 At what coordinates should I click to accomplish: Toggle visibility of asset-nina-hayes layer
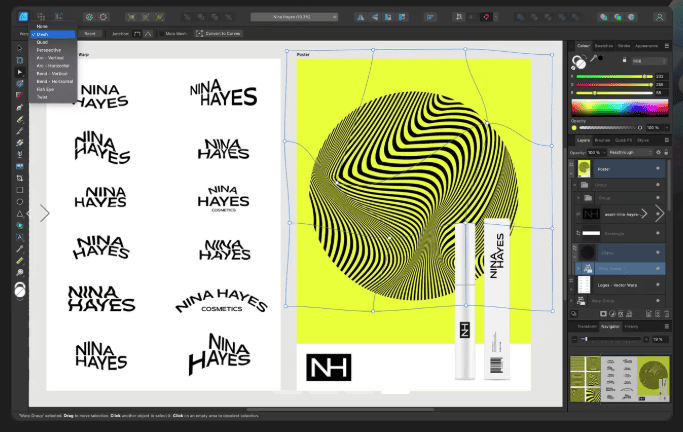(659, 214)
